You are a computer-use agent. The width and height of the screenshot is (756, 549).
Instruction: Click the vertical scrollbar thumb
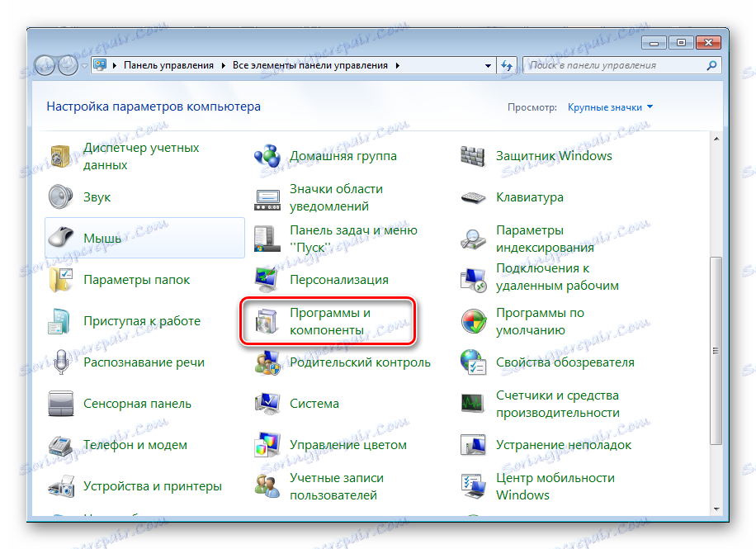click(716, 351)
